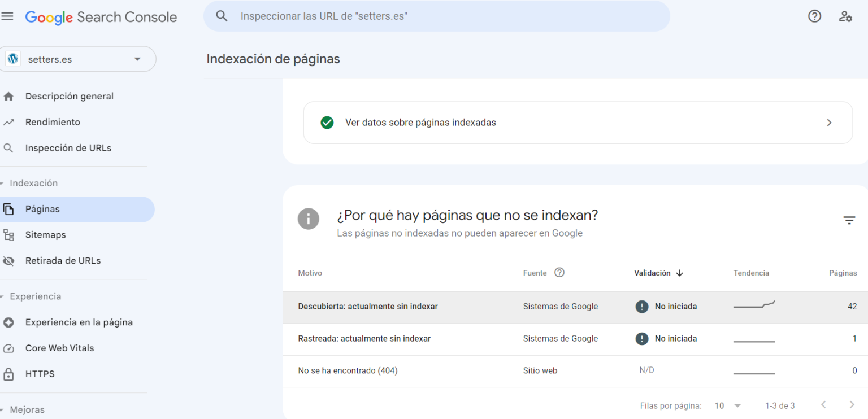Open the table filter icon

pyautogui.click(x=849, y=221)
